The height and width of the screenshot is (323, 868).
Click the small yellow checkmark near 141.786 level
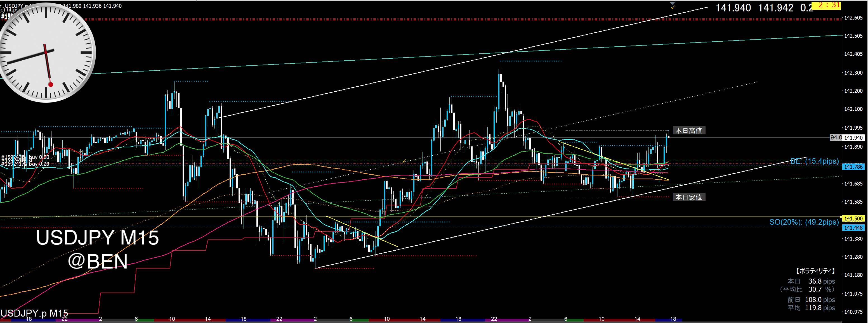coord(404,161)
